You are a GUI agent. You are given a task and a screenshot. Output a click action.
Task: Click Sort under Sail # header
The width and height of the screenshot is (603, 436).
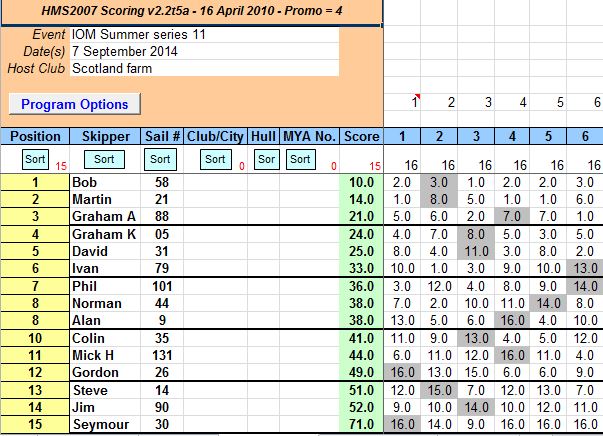(160, 159)
